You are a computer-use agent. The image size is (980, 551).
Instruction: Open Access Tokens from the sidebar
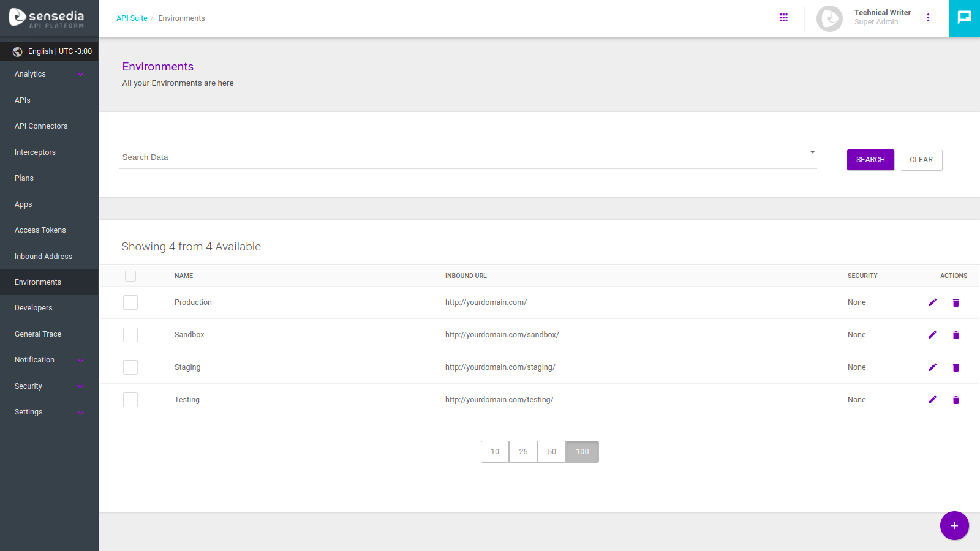point(40,230)
